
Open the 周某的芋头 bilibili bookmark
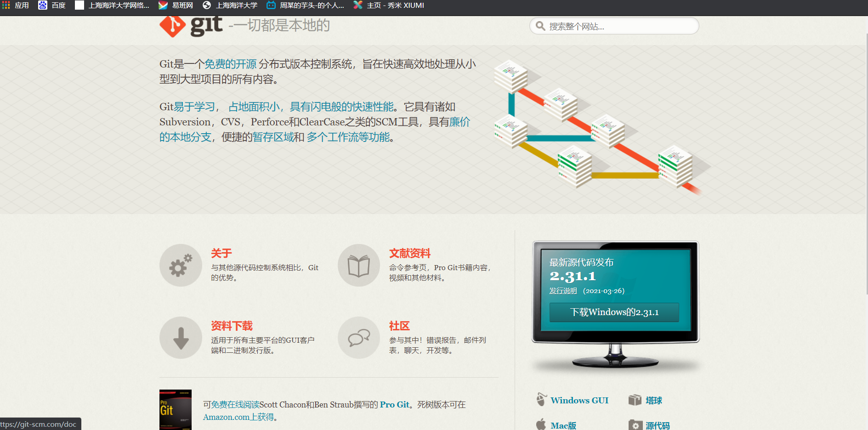pos(306,5)
